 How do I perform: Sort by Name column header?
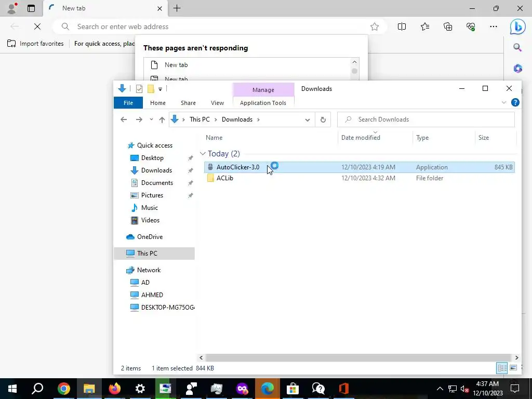tap(214, 137)
